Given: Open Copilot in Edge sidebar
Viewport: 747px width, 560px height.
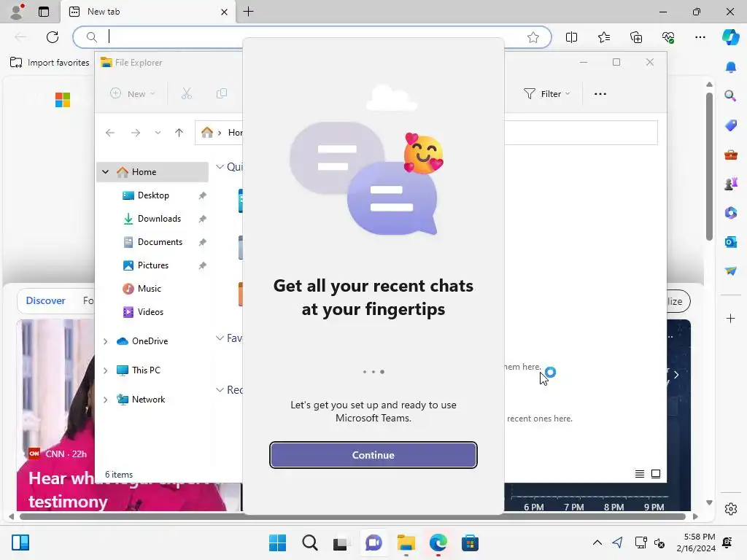Looking at the screenshot, I should click(x=730, y=37).
